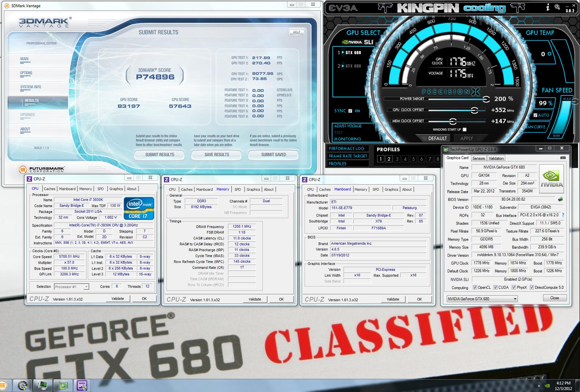Screen dimensions: 580x392
Task: Click POWER TARGET slider handle
Action: tap(486, 99)
